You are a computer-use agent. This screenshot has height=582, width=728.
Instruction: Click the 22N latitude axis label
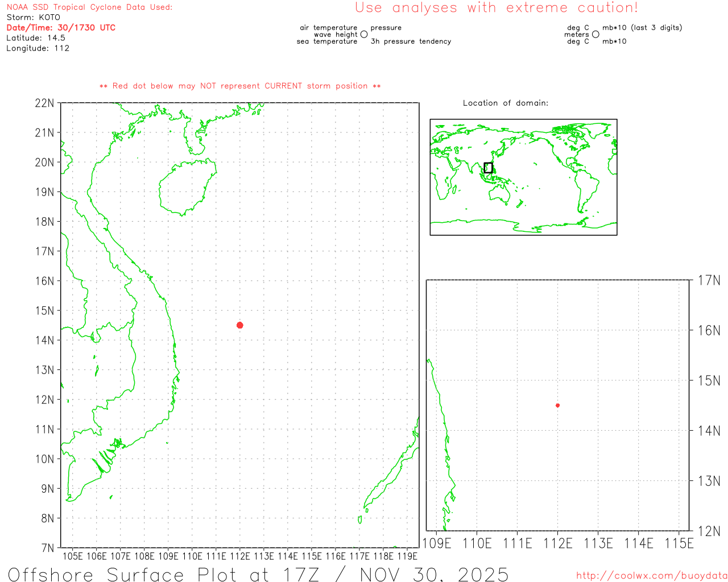pyautogui.click(x=44, y=103)
